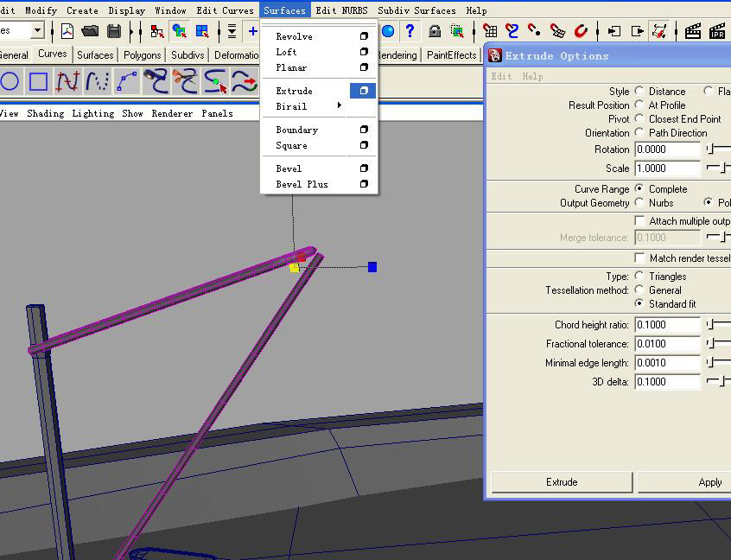Viewport: 731px width, 560px height.
Task: Select the Three Point Arc shelf icon
Action: click(x=126, y=81)
